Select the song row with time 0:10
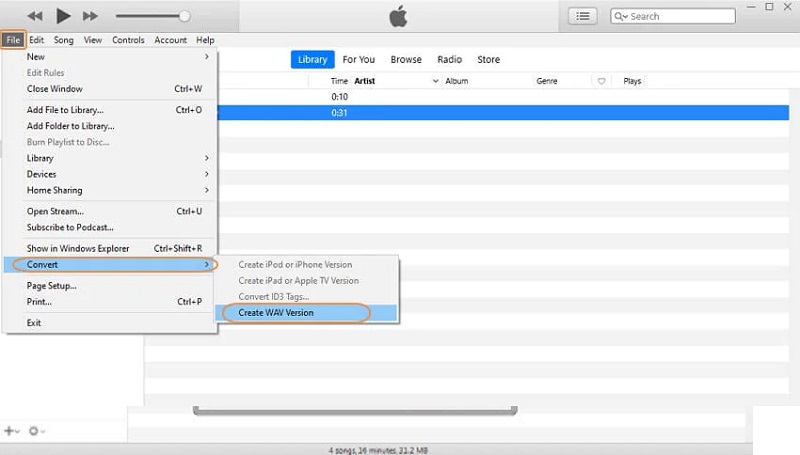This screenshot has width=800, height=455. coord(503,97)
